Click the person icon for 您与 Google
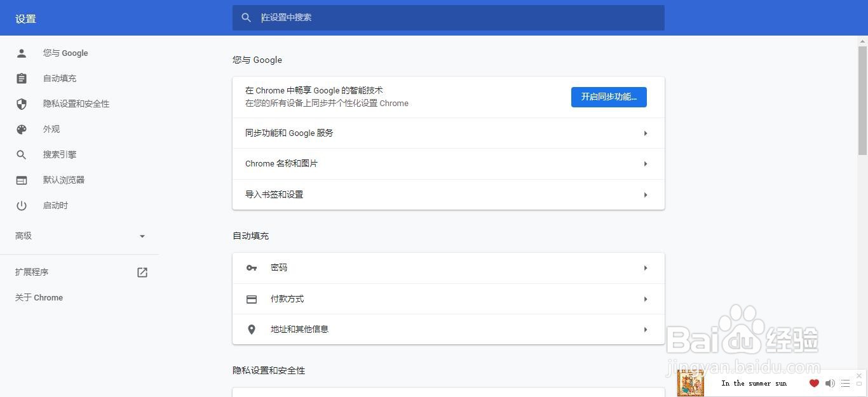Viewport: 868px width, 397px height. tap(22, 53)
